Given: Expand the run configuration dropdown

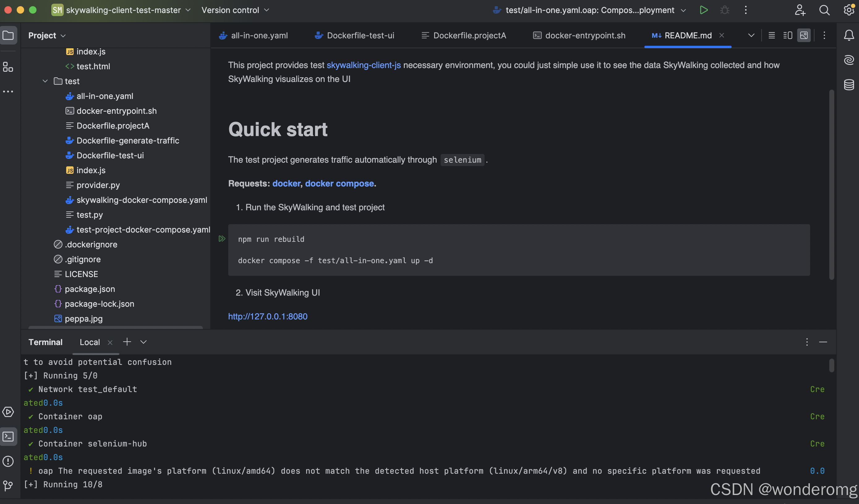Looking at the screenshot, I should pyautogui.click(x=683, y=10).
